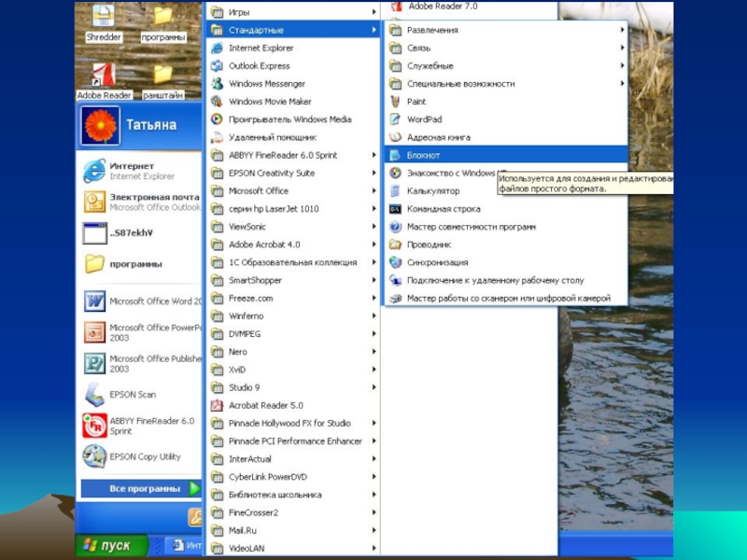Click the Все программы button
The height and width of the screenshot is (560, 747).
142,488
